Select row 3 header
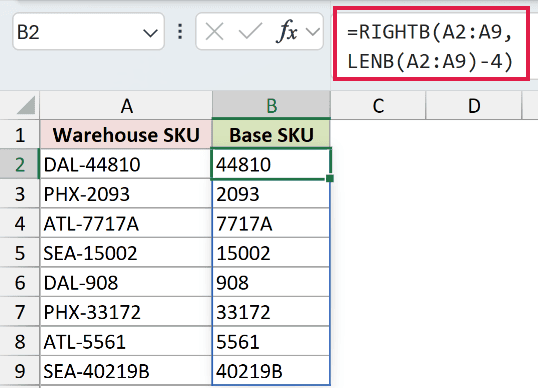Viewport: 538px width, 388px height. [x=20, y=194]
